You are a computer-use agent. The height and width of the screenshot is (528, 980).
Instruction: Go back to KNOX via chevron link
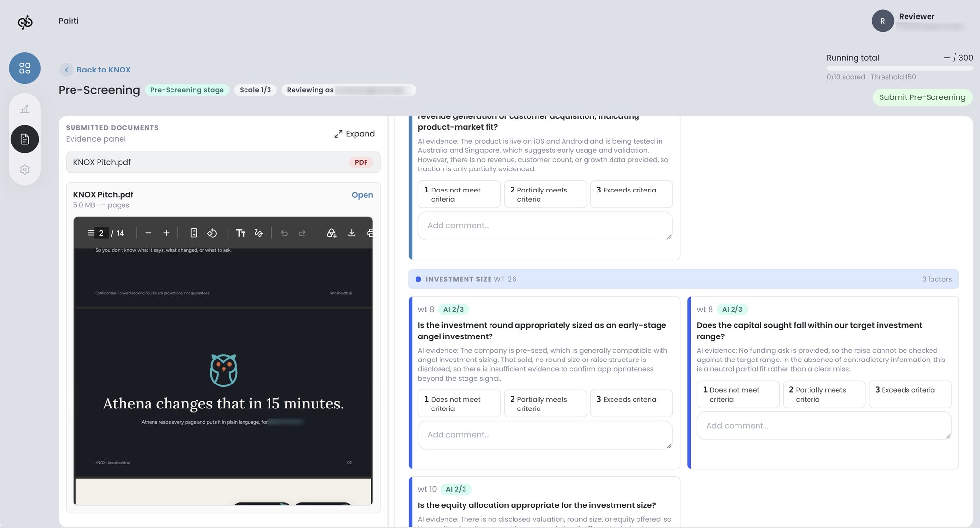[96, 70]
